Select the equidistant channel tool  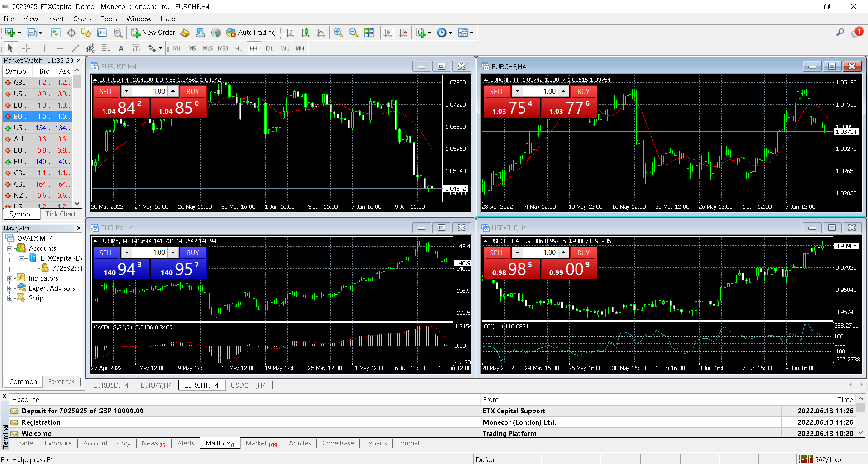tap(90, 48)
